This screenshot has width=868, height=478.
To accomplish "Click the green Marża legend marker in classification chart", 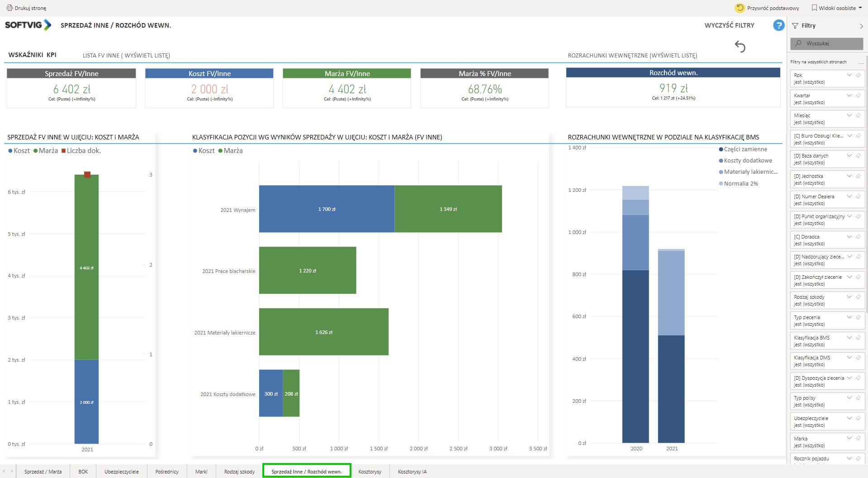I will pos(221,151).
